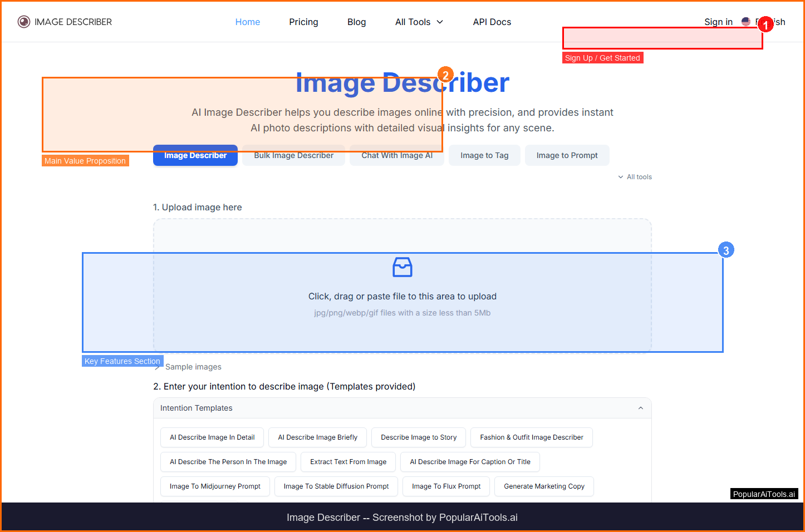The height and width of the screenshot is (532, 805).
Task: Collapse the Intention Templates panel
Action: [640, 408]
